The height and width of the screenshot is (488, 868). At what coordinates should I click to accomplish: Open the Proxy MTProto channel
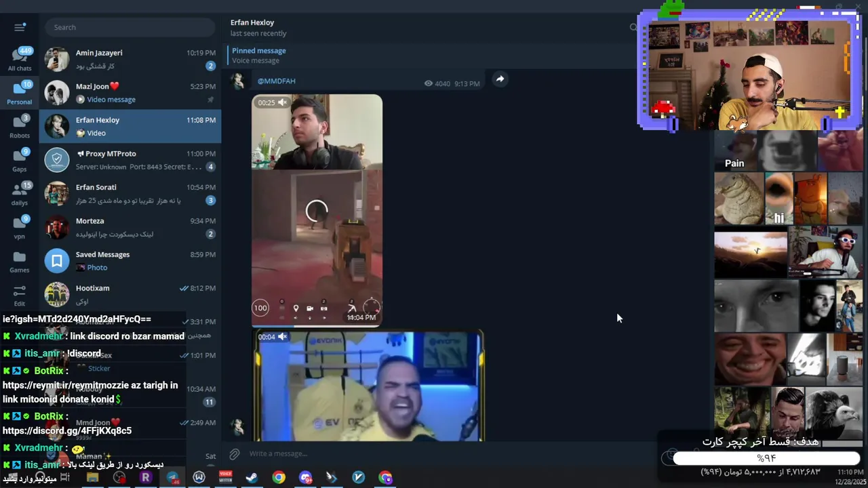pos(130,160)
